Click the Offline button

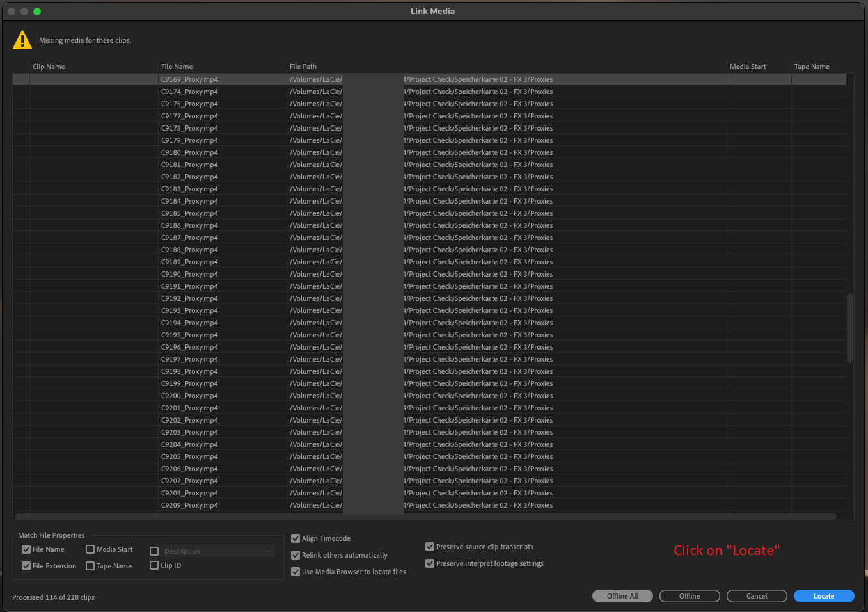click(x=690, y=596)
